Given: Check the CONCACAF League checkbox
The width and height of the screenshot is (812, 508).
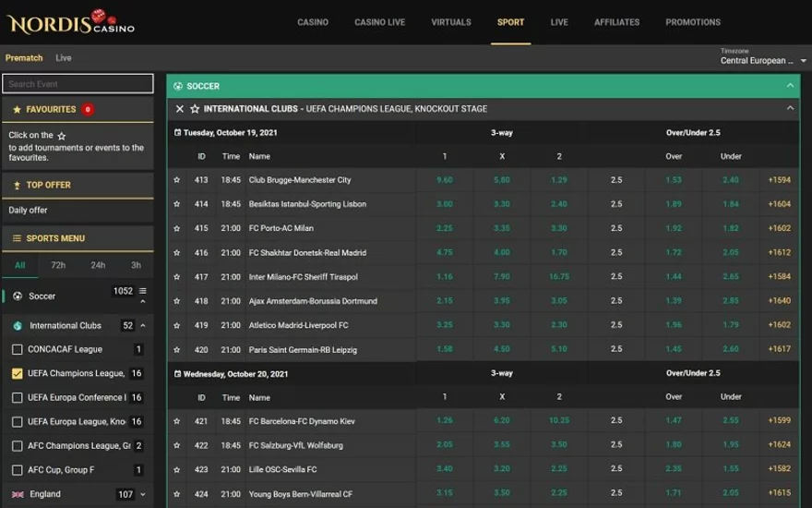Looking at the screenshot, I should 18,350.
